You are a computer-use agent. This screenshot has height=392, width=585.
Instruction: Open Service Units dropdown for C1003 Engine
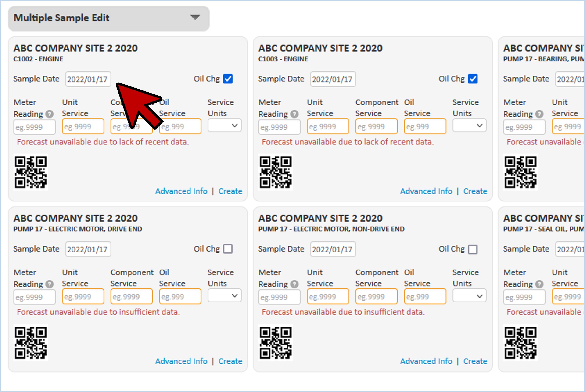(469, 126)
